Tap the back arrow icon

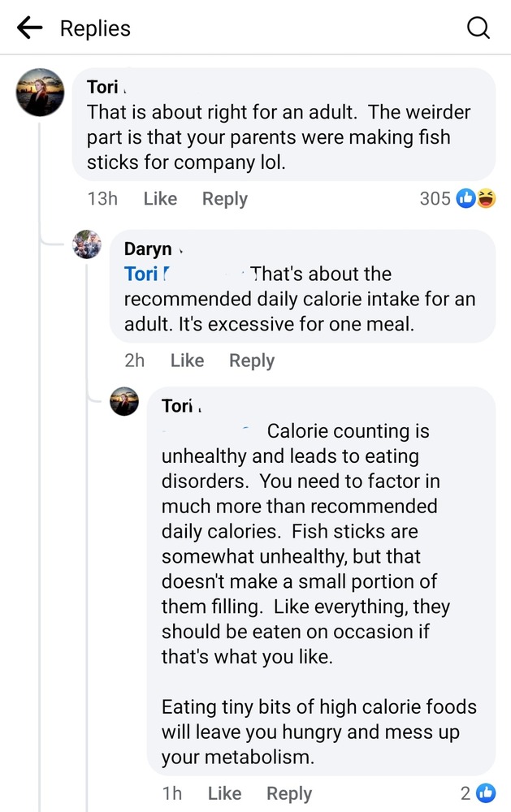29,28
